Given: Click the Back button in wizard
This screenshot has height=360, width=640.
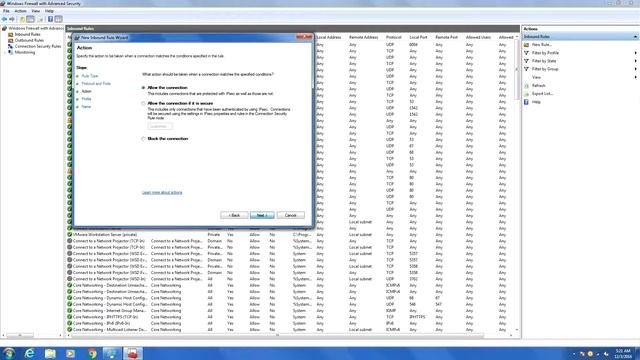Looking at the screenshot, I should 234,215.
